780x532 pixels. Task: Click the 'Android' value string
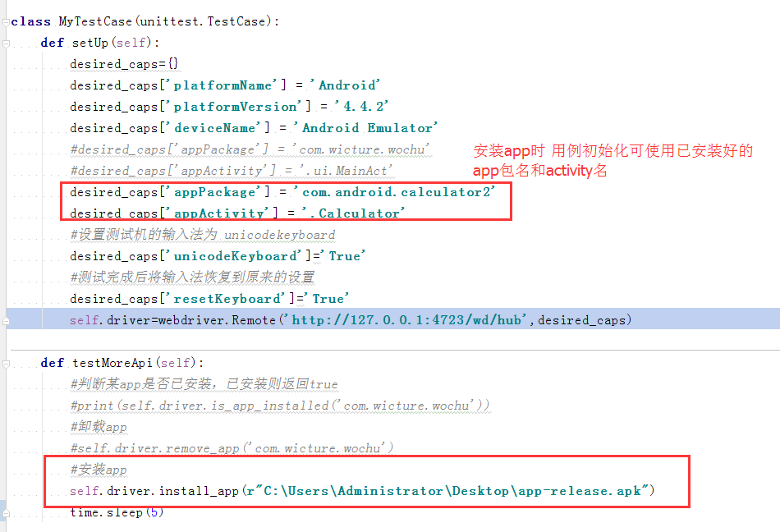pyautogui.click(x=345, y=85)
